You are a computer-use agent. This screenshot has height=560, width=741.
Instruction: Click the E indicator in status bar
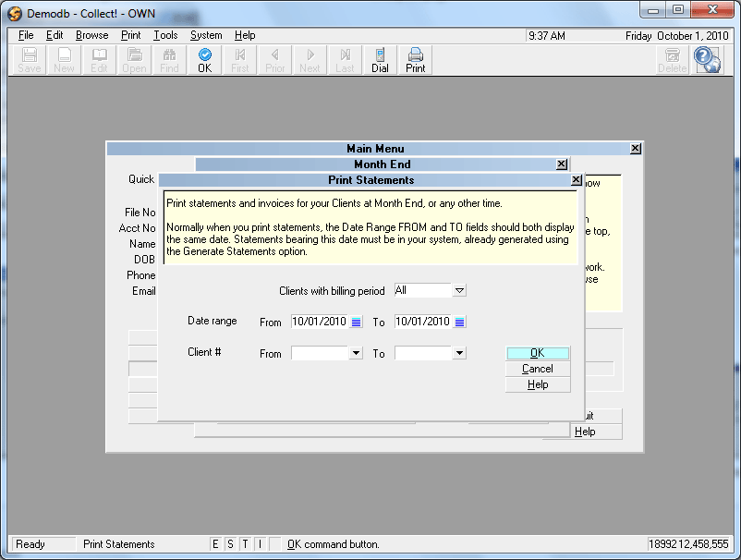pos(216,544)
